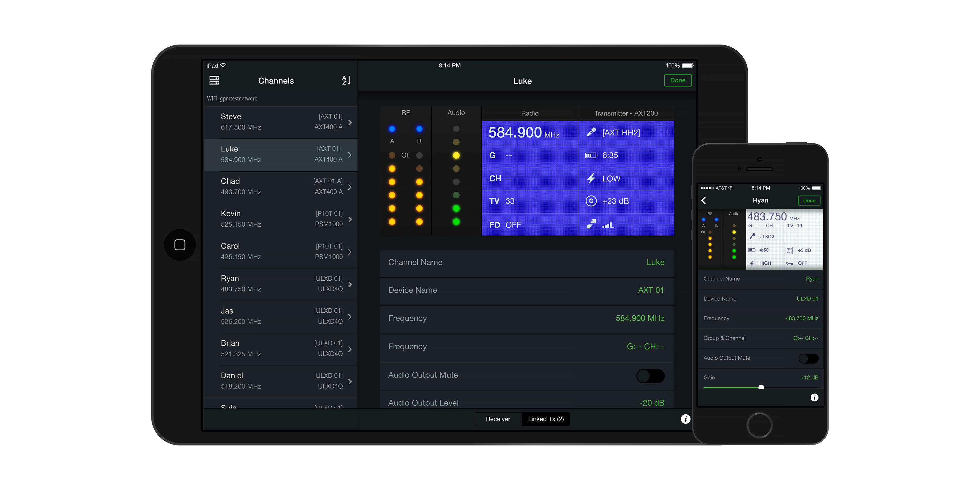The height and width of the screenshot is (490, 980).
Task: Open Carol channel chevron
Action: click(350, 252)
